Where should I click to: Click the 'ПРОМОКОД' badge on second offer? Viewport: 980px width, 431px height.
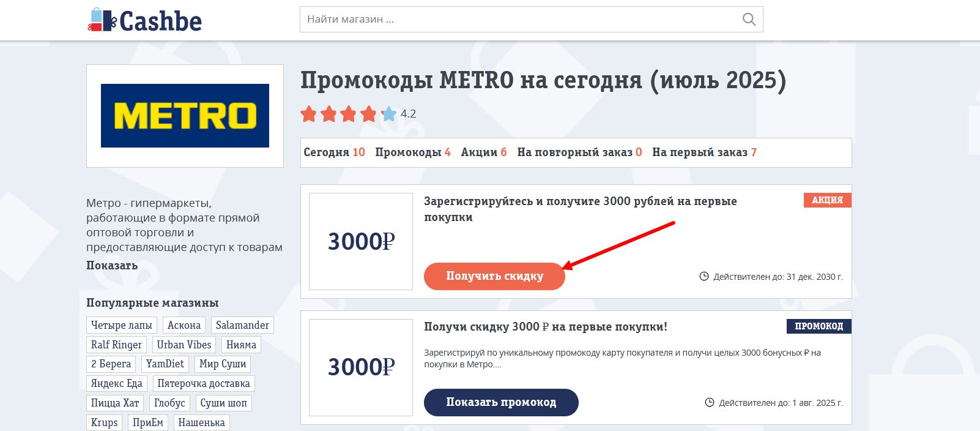coord(819,326)
